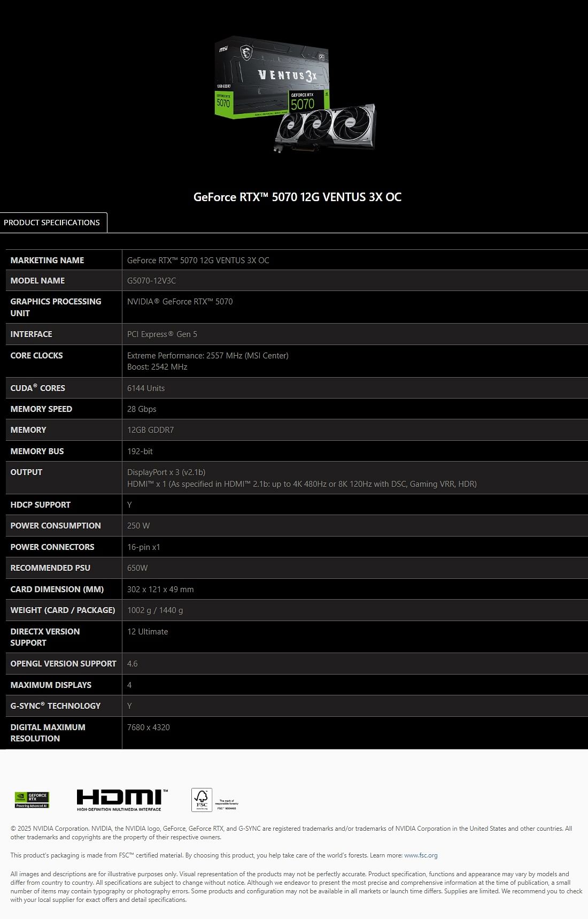This screenshot has height=919, width=588.
Task: Click the POWER CONSUMPTION value 250 W
Action: [138, 526]
